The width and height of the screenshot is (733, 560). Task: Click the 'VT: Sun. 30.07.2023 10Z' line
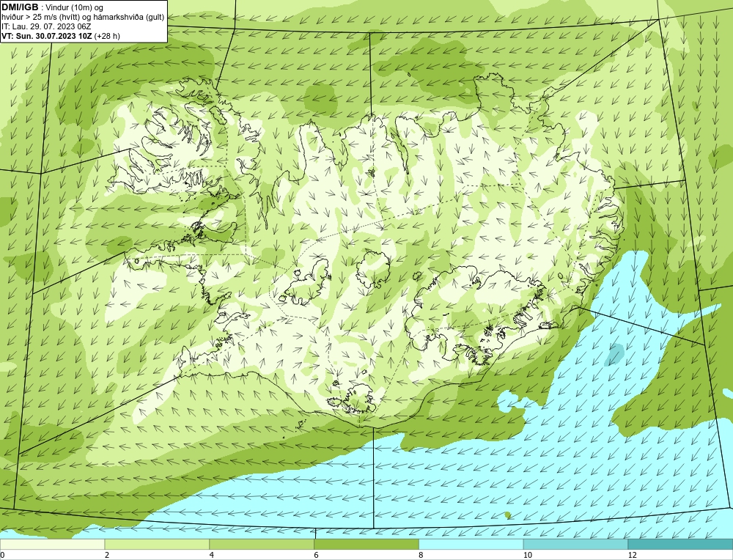pyautogui.click(x=47, y=36)
